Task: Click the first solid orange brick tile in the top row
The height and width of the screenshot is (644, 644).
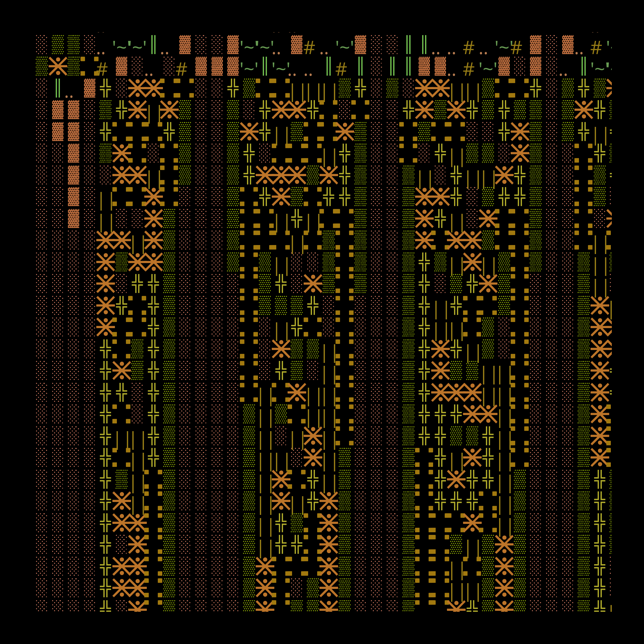Action: 185,44
